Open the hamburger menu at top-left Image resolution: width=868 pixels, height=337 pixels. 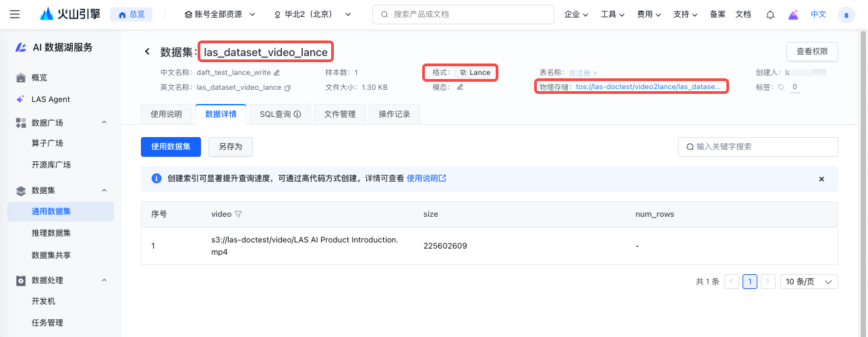[x=15, y=14]
